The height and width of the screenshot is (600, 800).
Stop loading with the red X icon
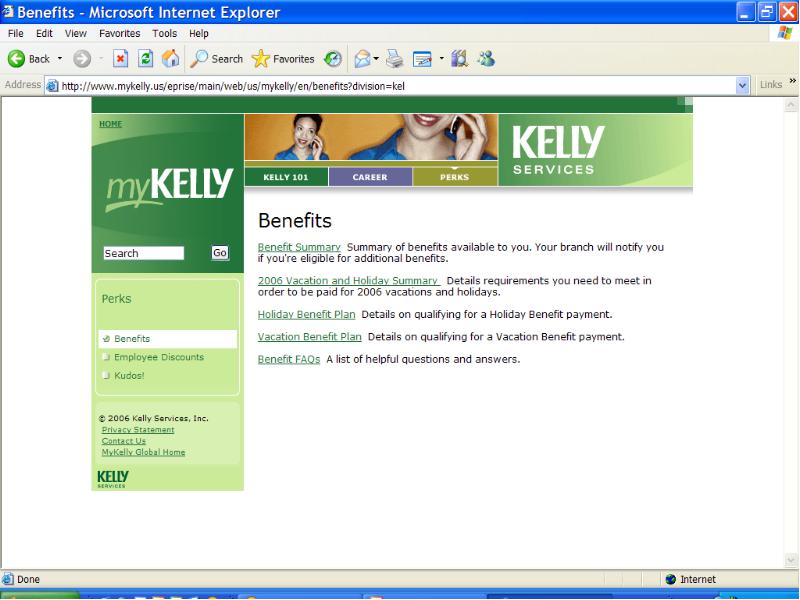click(120, 59)
